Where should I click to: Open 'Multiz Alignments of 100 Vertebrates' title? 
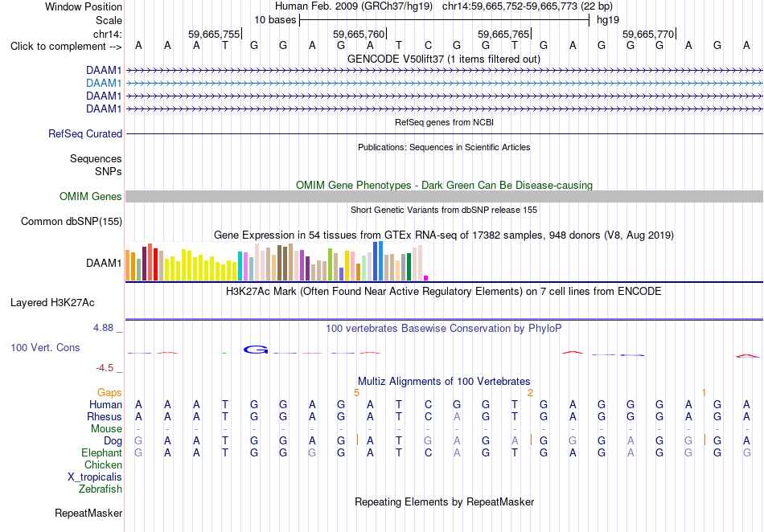(x=444, y=381)
